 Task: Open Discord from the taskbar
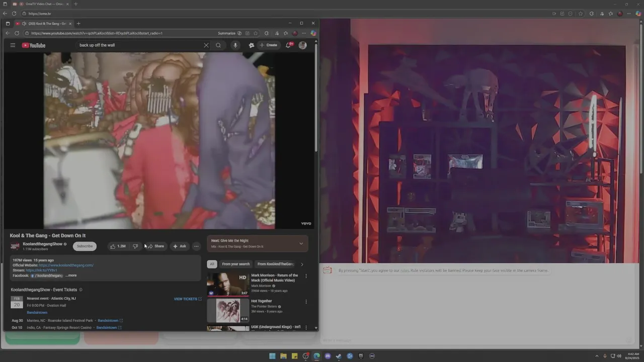pos(328,356)
